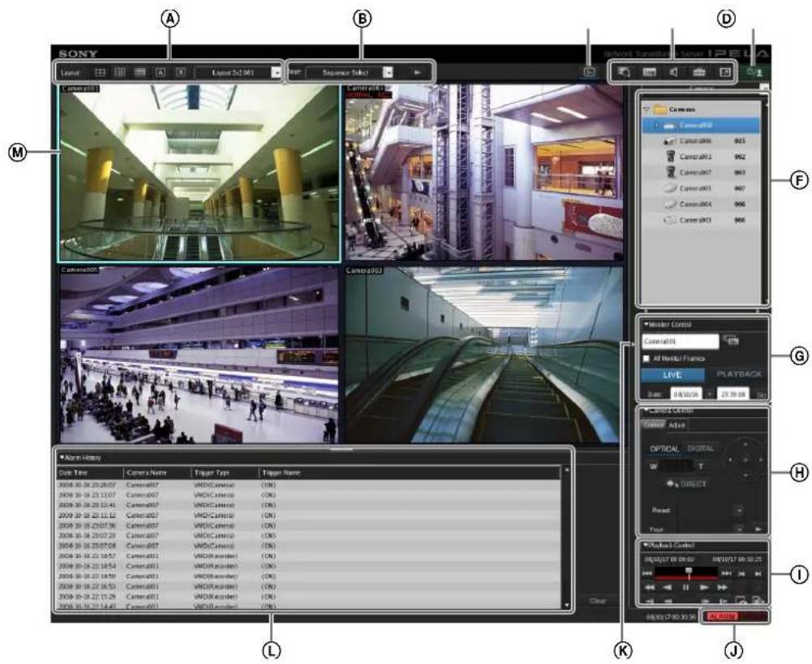Click the first icon in the top-right tool group
Viewport: 812px width, 664px height.
click(x=624, y=72)
